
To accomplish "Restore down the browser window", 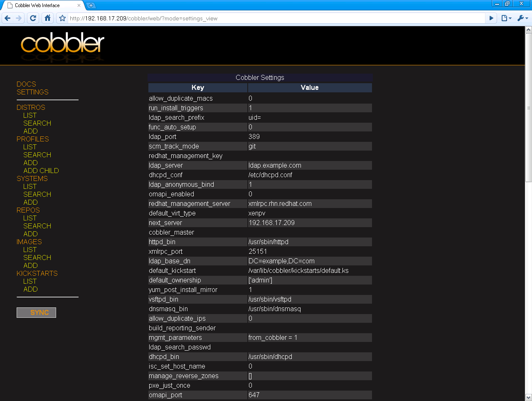I will [507, 4].
